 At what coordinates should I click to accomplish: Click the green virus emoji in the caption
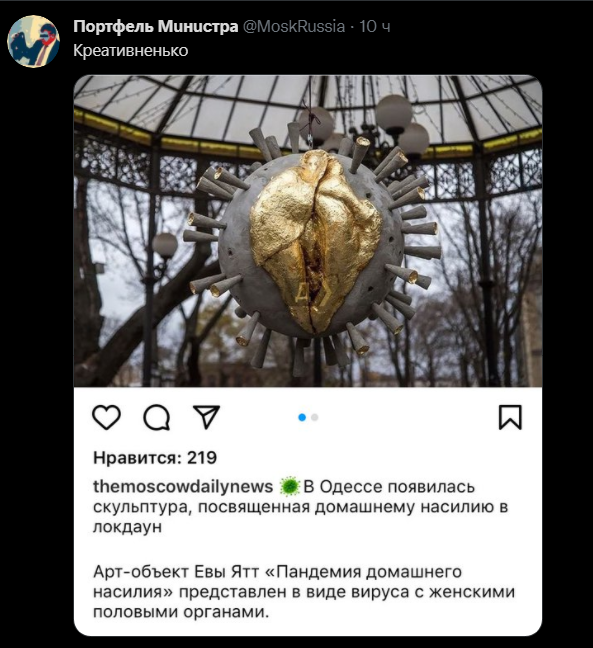pyautogui.click(x=289, y=486)
